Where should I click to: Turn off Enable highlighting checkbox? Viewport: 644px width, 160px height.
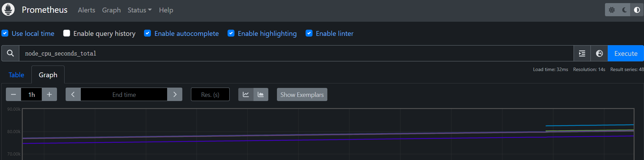pos(231,33)
